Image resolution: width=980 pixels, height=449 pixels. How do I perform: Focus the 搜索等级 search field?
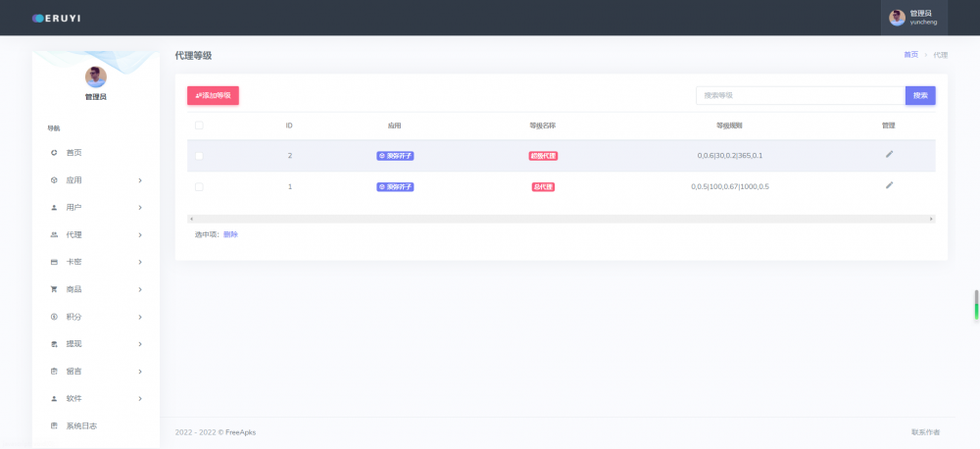pos(800,95)
